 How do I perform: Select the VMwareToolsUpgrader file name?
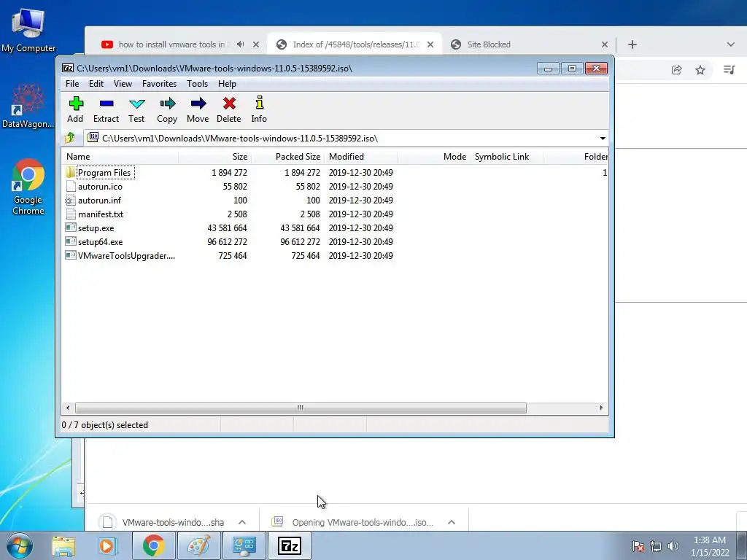tap(126, 256)
